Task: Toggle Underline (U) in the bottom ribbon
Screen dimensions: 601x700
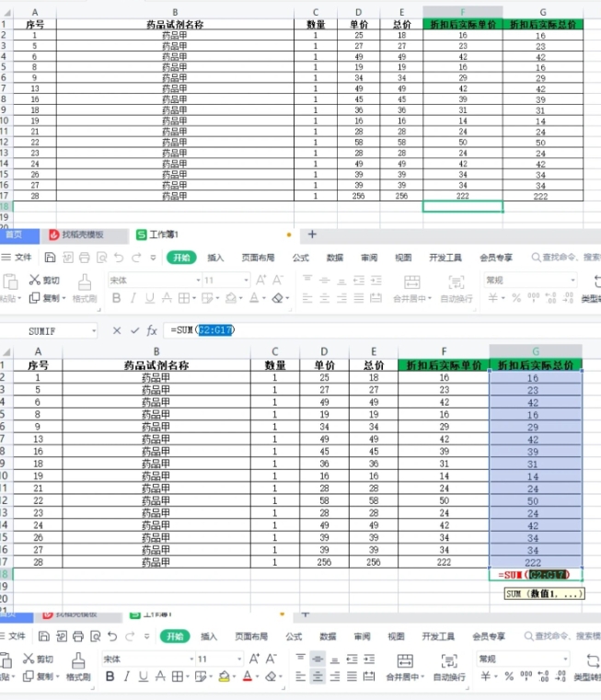Action: (143, 676)
